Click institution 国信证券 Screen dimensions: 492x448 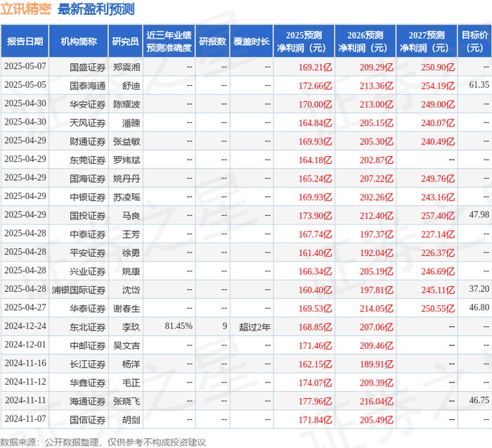pyautogui.click(x=88, y=419)
